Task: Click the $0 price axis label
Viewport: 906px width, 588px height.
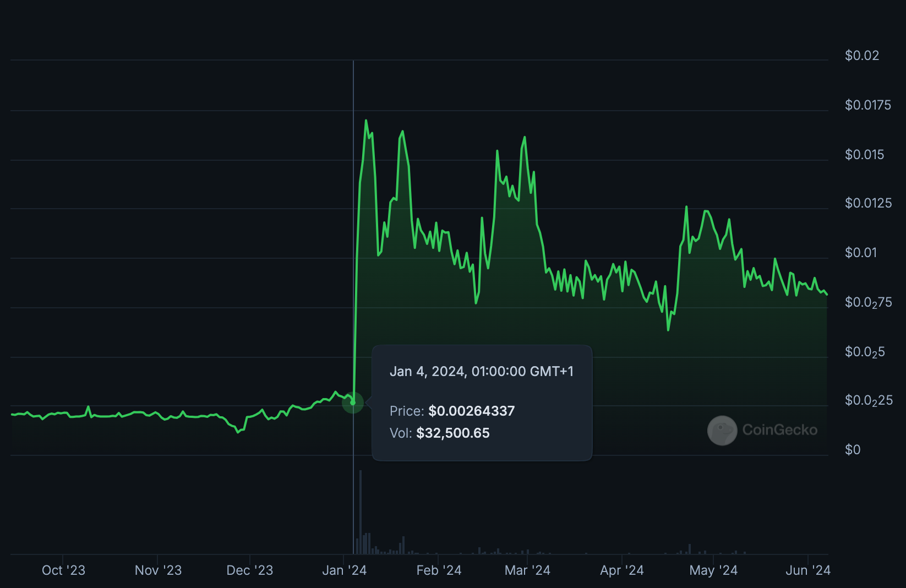Action: pyautogui.click(x=853, y=450)
